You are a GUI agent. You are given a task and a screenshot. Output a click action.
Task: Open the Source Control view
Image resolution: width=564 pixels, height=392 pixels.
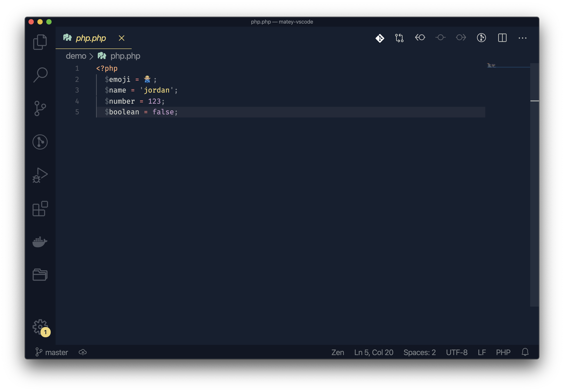coord(40,108)
